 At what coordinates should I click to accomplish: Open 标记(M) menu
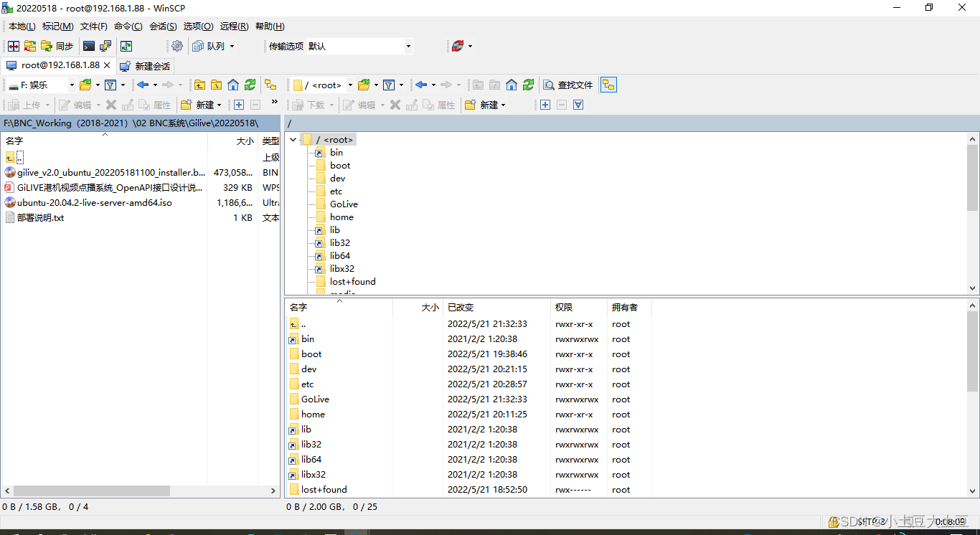57,27
